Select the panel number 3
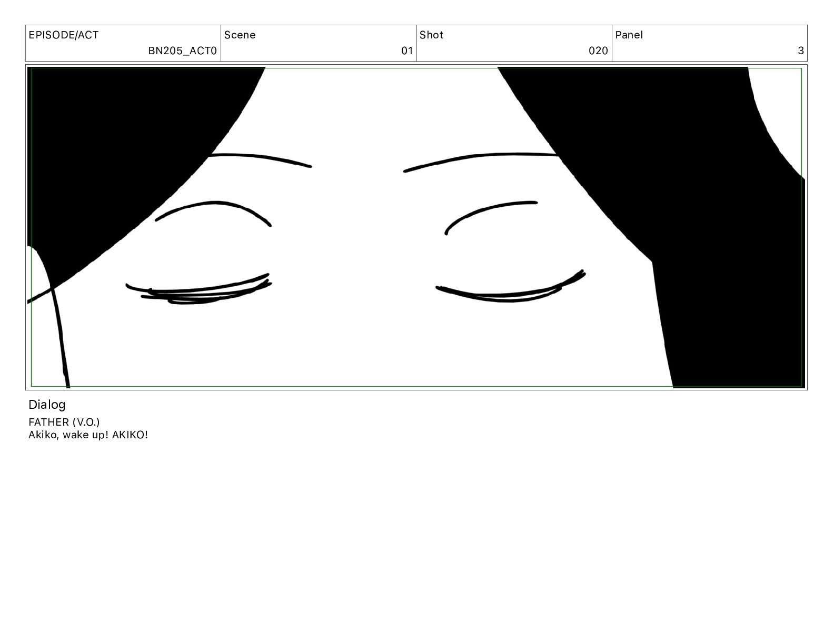This screenshot has height=644, width=834. 801,51
